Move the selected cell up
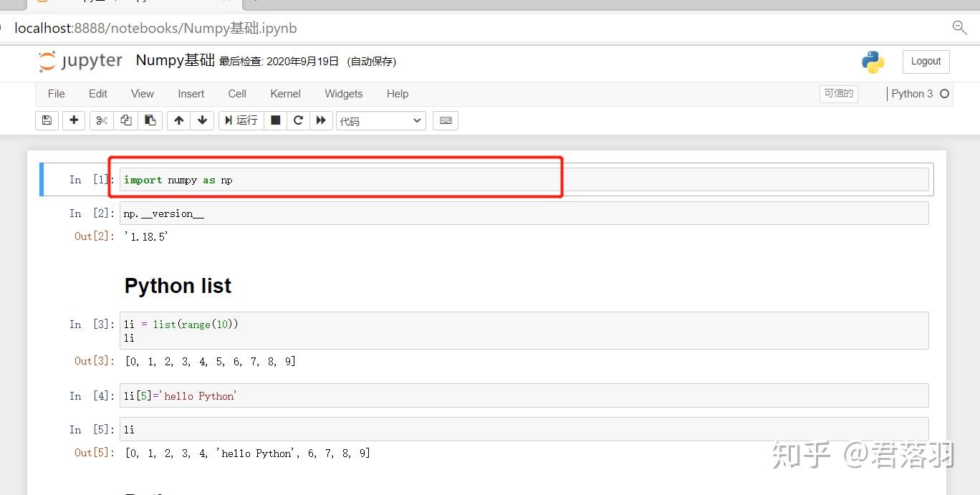Image resolution: width=980 pixels, height=495 pixels. [x=178, y=120]
